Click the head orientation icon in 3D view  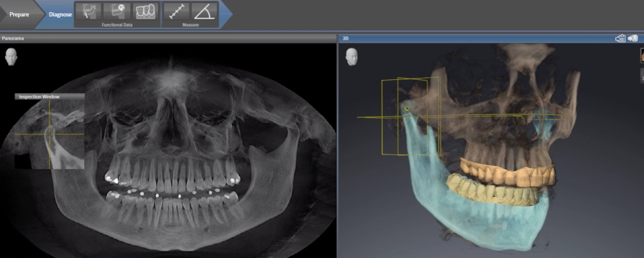point(351,57)
